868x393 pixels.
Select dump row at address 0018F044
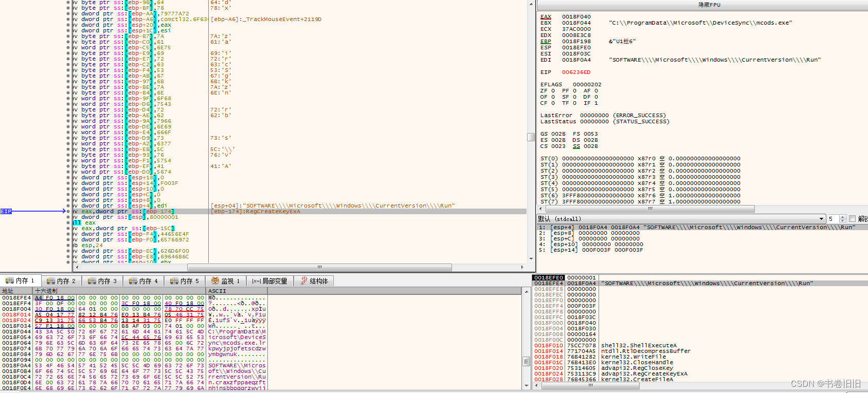(x=134, y=332)
